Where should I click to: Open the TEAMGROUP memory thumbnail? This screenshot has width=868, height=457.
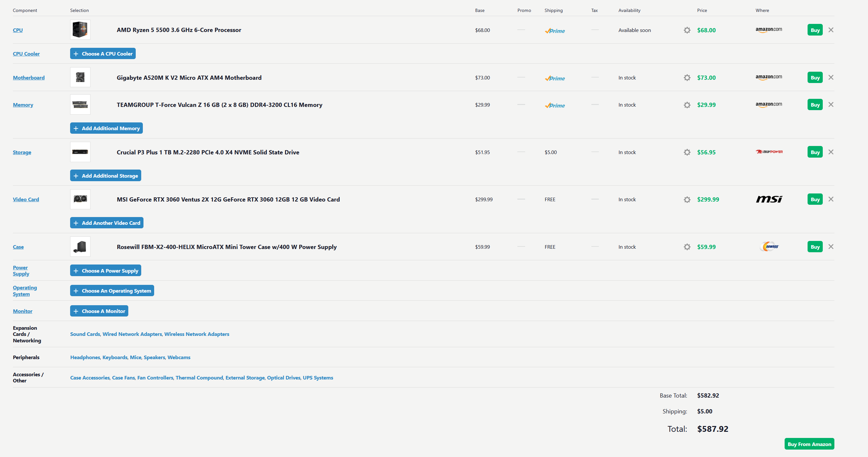[80, 104]
